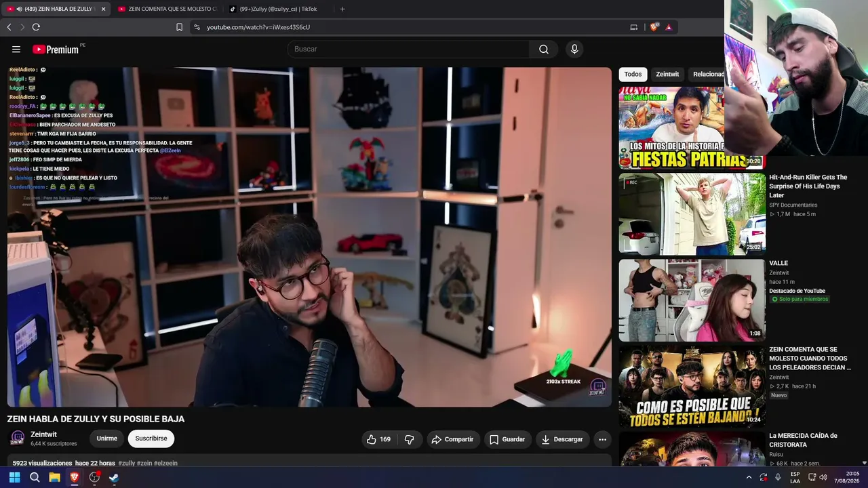Open the #zully hashtag link
Screen dimensions: 868x488
pos(127,463)
